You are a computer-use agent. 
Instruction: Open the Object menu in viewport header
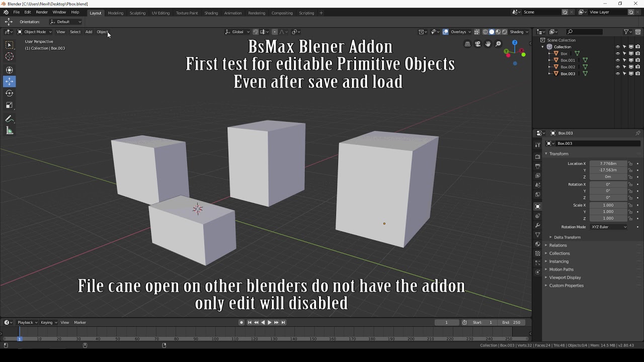(102, 32)
